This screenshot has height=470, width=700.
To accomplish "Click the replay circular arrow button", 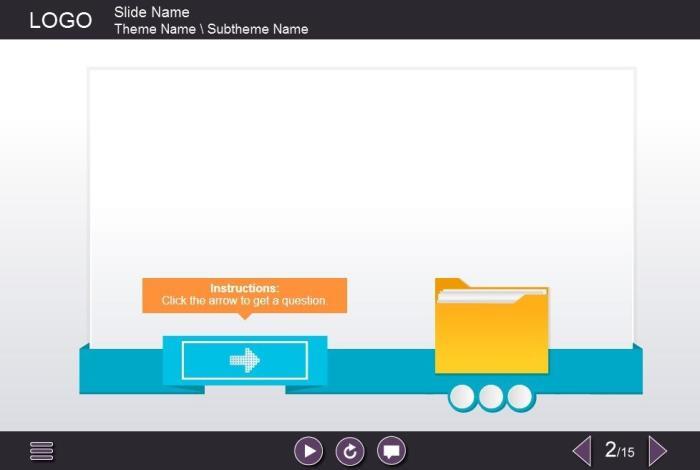I will [x=350, y=451].
